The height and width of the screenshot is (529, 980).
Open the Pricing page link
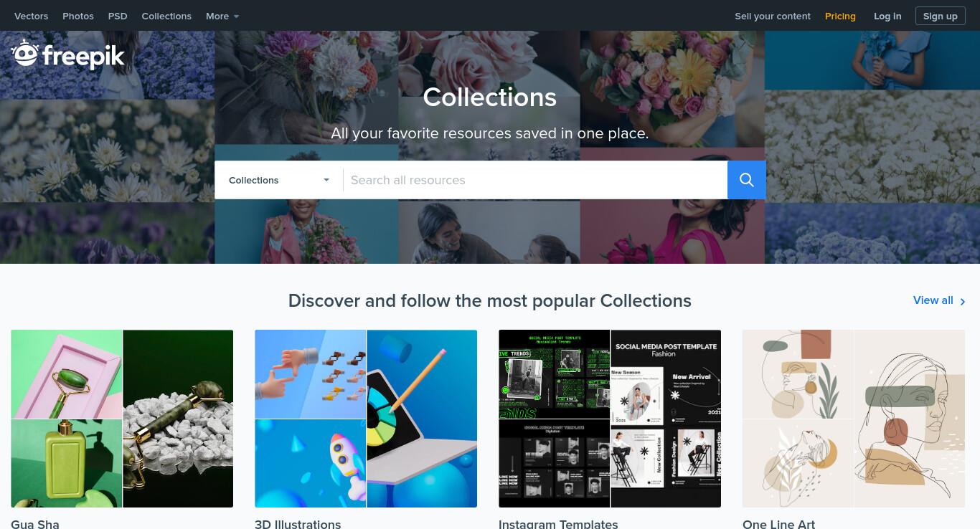pos(840,16)
